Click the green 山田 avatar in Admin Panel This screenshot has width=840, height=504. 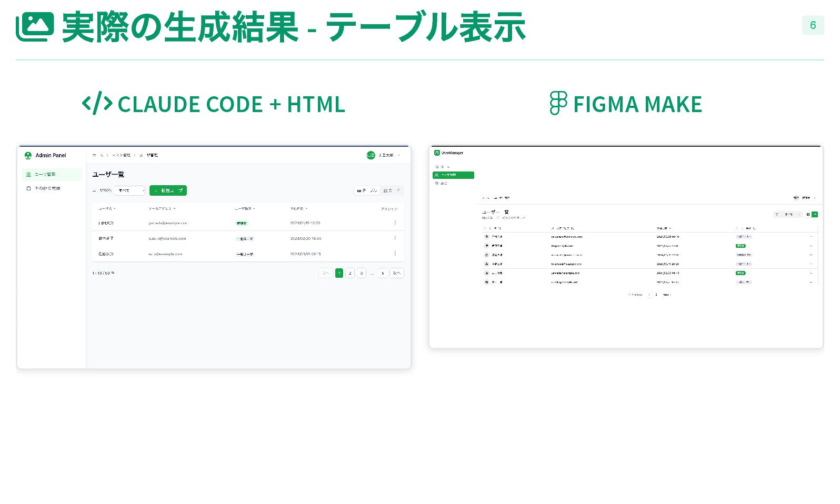point(371,155)
